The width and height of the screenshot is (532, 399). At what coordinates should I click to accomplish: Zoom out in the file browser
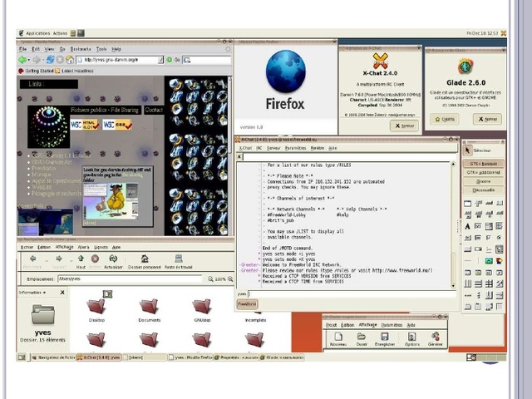click(x=210, y=279)
